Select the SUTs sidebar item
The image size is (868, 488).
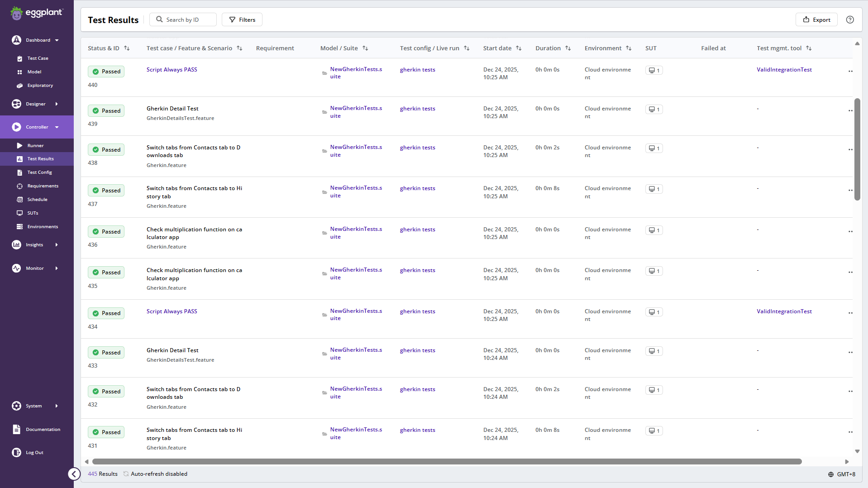pyautogui.click(x=32, y=213)
